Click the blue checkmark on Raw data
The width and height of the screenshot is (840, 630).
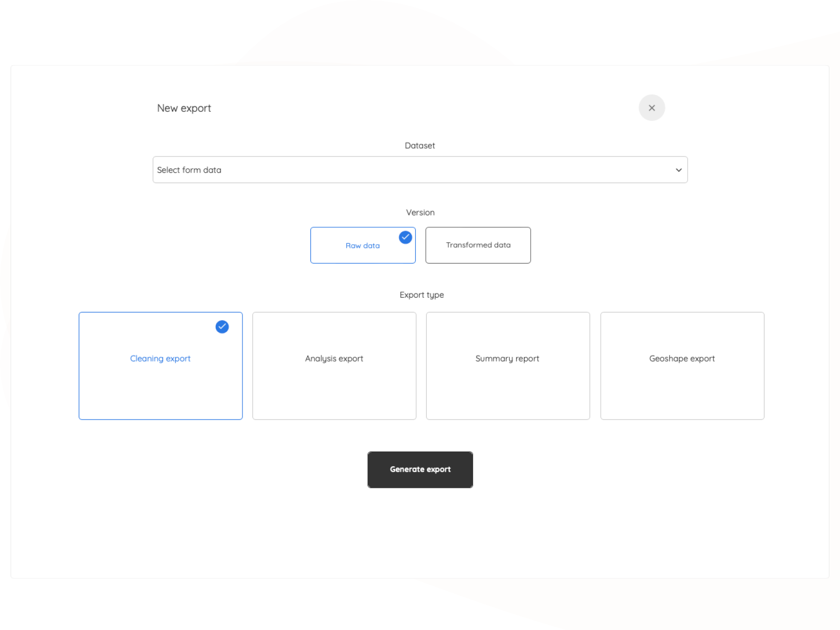pos(405,237)
